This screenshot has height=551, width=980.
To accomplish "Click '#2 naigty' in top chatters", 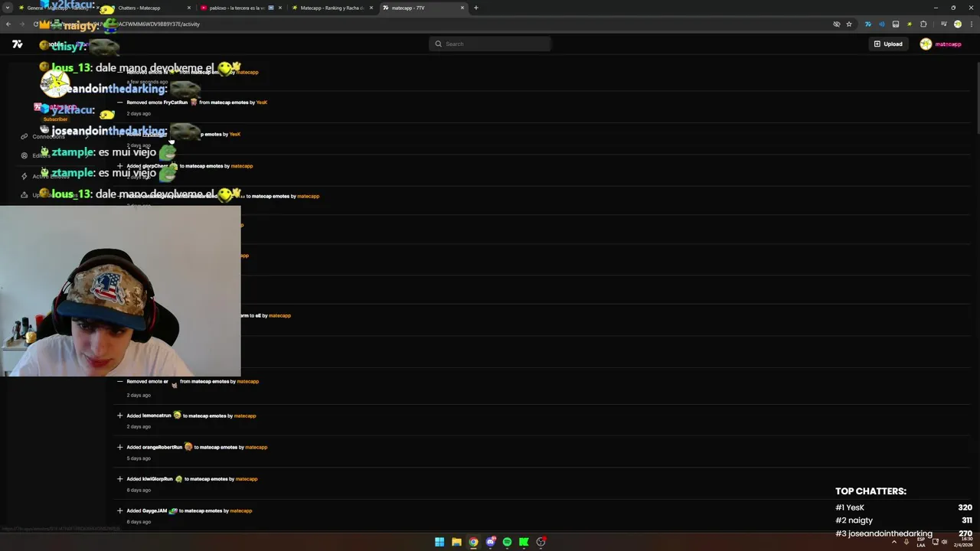I will pyautogui.click(x=854, y=520).
